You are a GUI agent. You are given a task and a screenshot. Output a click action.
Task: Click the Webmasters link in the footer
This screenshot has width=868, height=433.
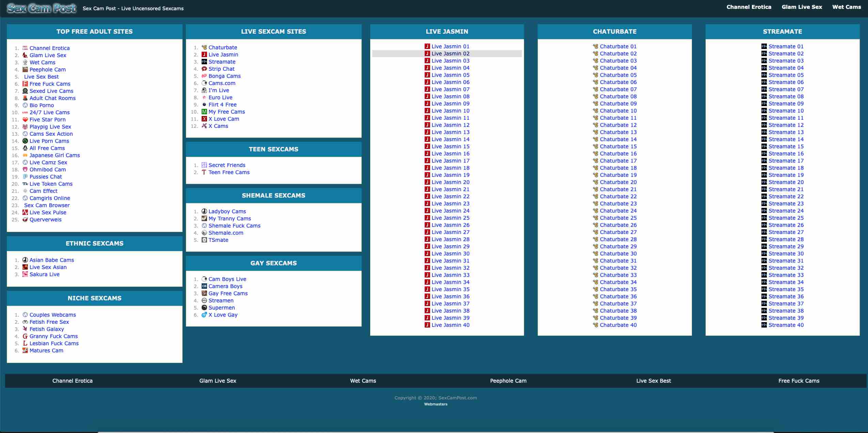436,404
